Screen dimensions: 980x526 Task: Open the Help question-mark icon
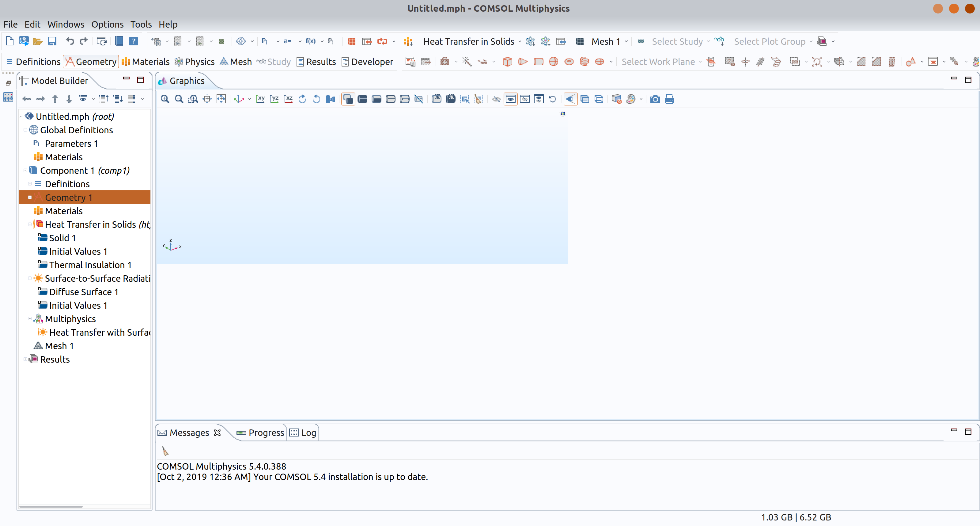coord(134,41)
